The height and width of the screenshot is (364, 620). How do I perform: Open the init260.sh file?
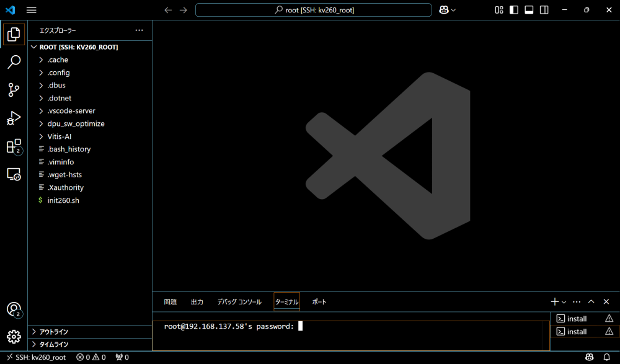click(x=90, y=200)
